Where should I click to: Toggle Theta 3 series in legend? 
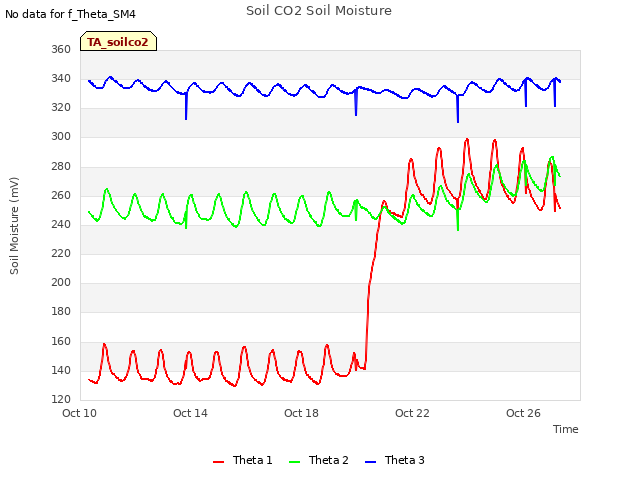pos(395,460)
